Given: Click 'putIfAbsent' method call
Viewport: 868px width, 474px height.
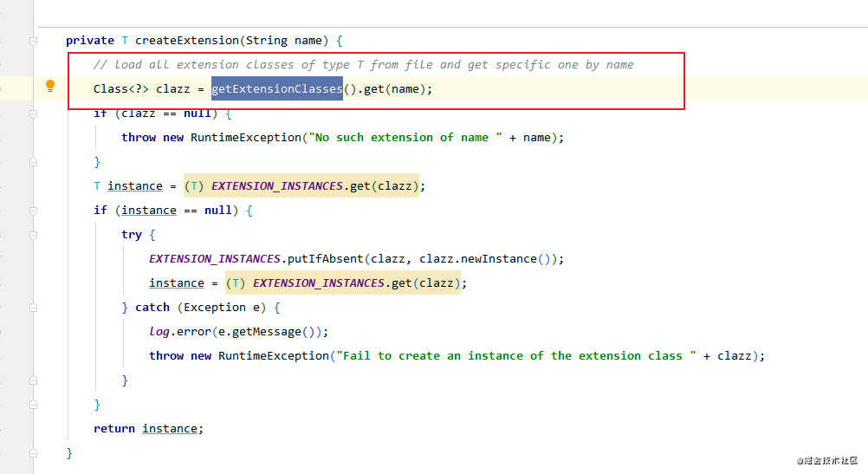Looking at the screenshot, I should pos(325,258).
